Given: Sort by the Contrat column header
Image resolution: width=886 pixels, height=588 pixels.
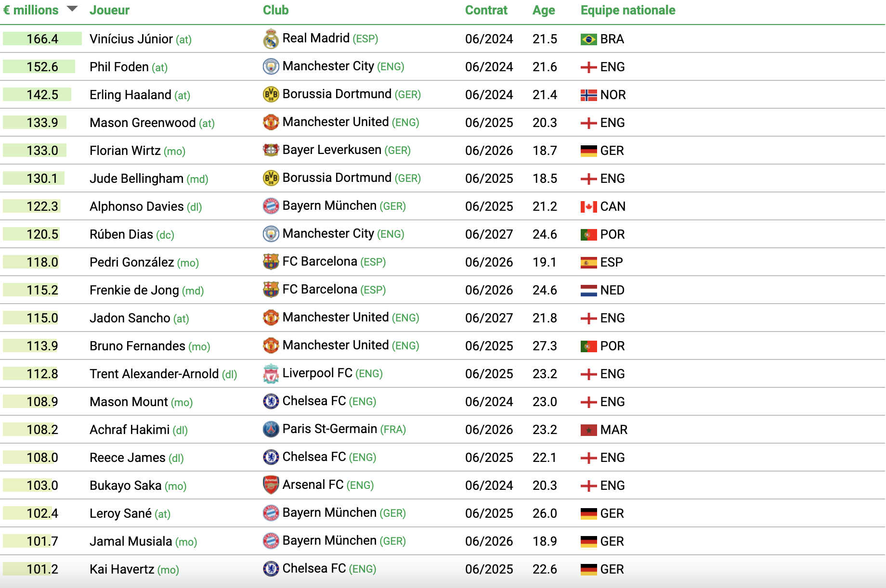Looking at the screenshot, I should coord(486,10).
